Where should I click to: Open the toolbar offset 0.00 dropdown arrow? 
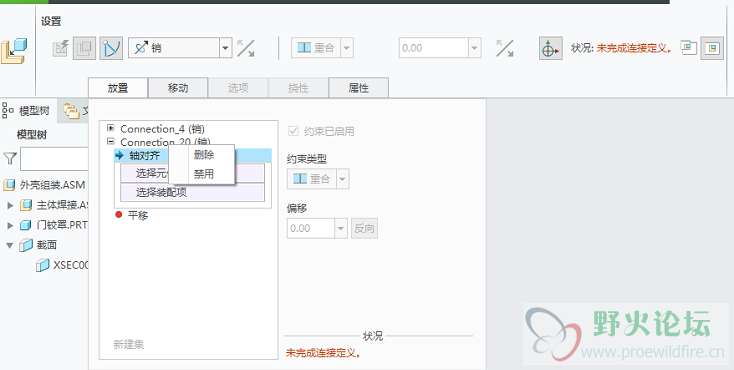pos(475,48)
